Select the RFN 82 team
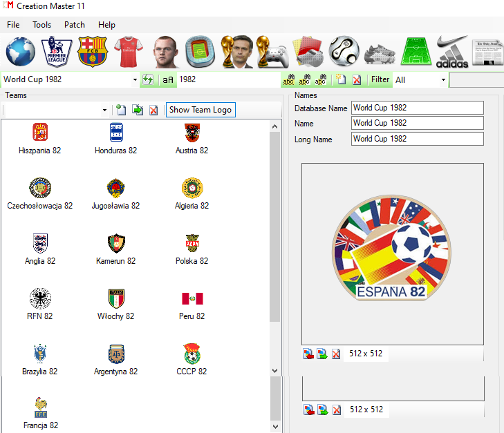 point(40,305)
